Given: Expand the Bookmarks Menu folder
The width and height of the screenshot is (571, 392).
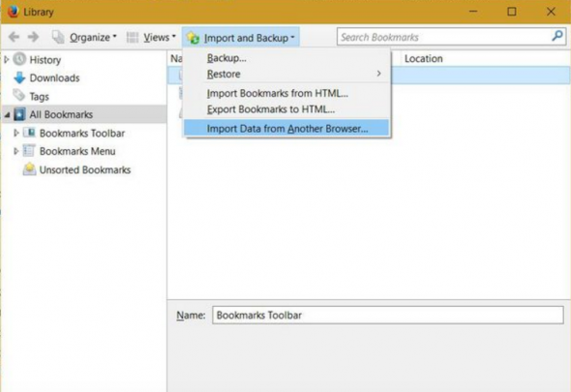Looking at the screenshot, I should coord(16,151).
